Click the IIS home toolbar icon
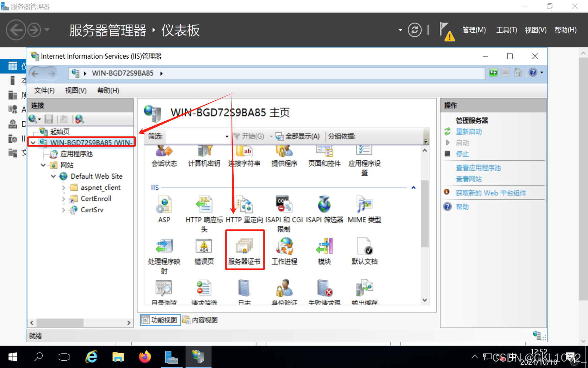This screenshot has height=368, width=588. coord(518,72)
